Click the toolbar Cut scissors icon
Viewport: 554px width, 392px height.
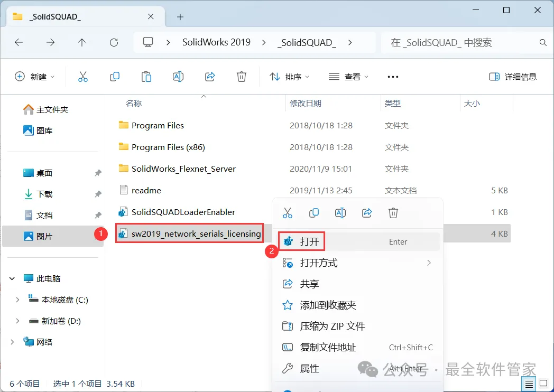[82, 77]
